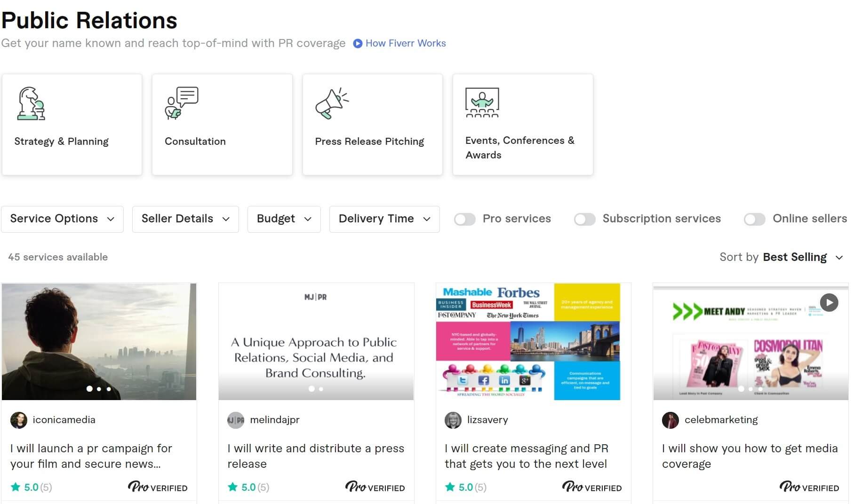Open the How Fiverr Works link

(406, 43)
